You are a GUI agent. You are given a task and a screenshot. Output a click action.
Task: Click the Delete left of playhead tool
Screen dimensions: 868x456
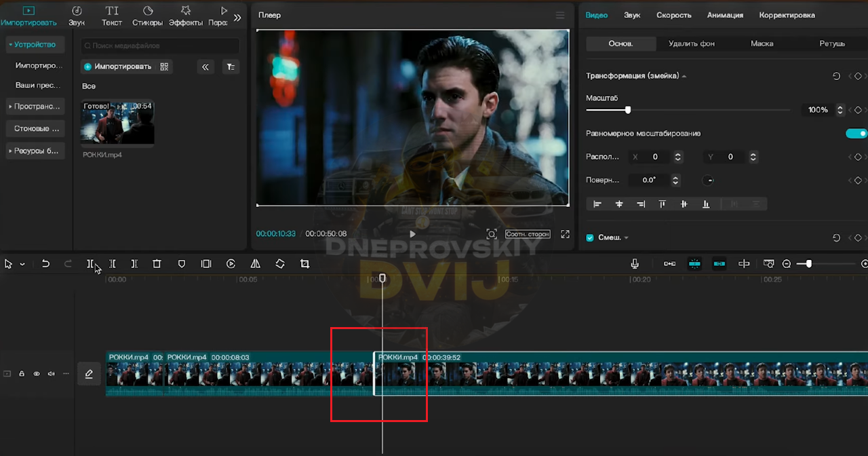click(113, 264)
